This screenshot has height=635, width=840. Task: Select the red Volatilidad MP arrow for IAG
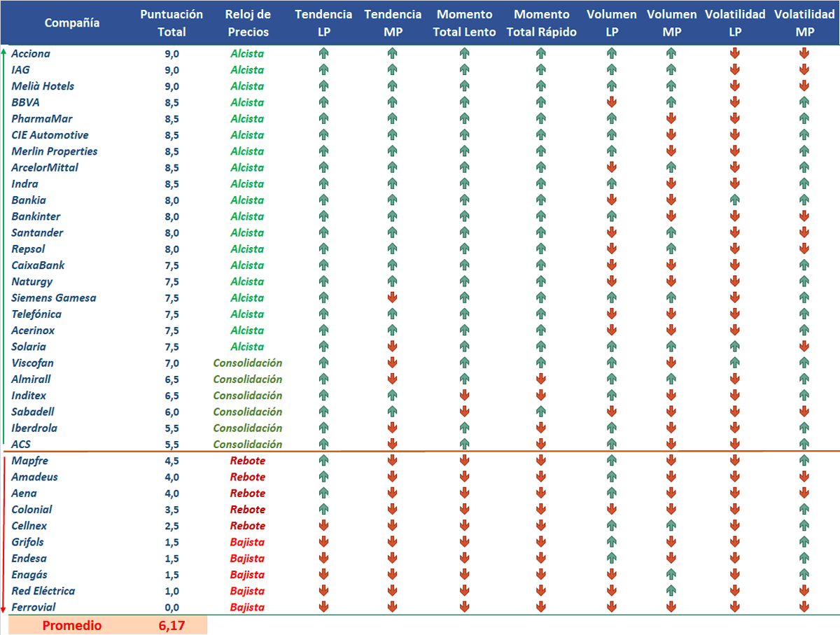(x=804, y=70)
